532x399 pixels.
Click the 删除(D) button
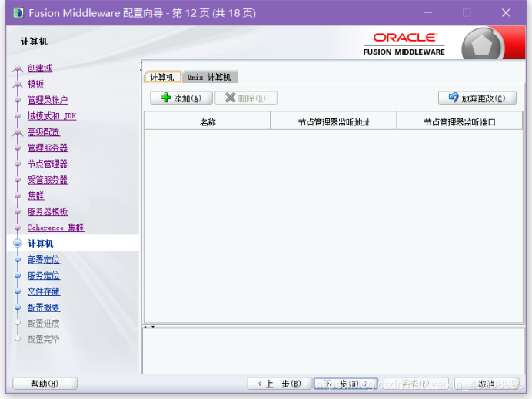[x=246, y=98]
